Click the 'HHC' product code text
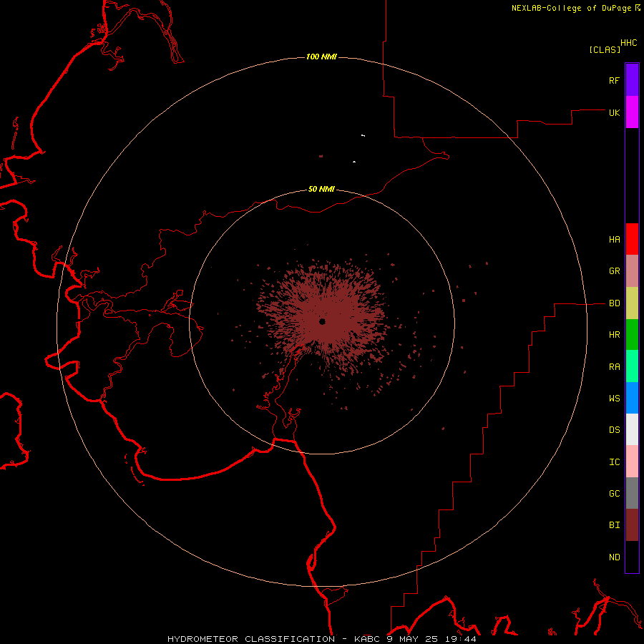The width and height of the screenshot is (644, 644). pyautogui.click(x=629, y=43)
